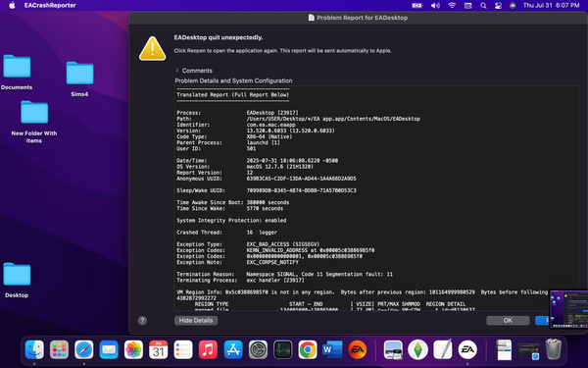The width and height of the screenshot is (588, 368).
Task: Click the 'Process: EADesktop [23917]' line
Action: click(x=238, y=113)
